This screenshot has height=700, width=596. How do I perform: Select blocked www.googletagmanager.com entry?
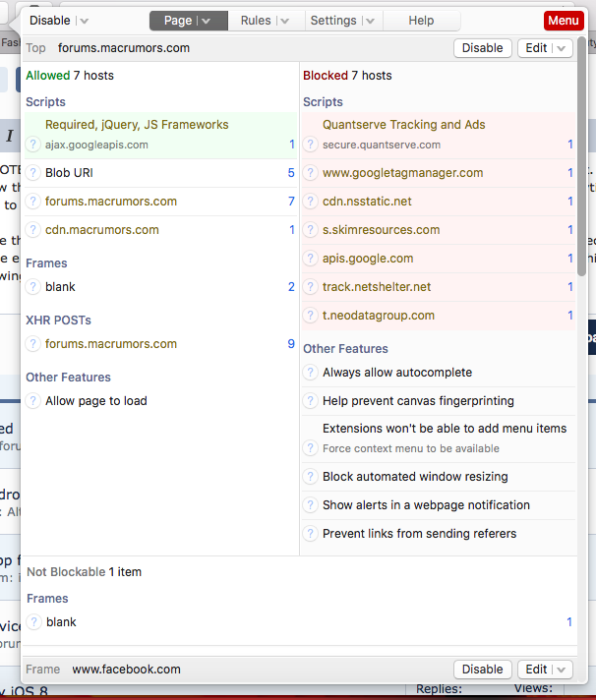pos(439,173)
